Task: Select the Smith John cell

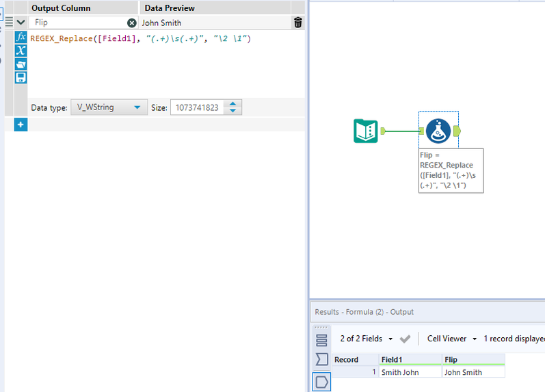Action: point(410,372)
